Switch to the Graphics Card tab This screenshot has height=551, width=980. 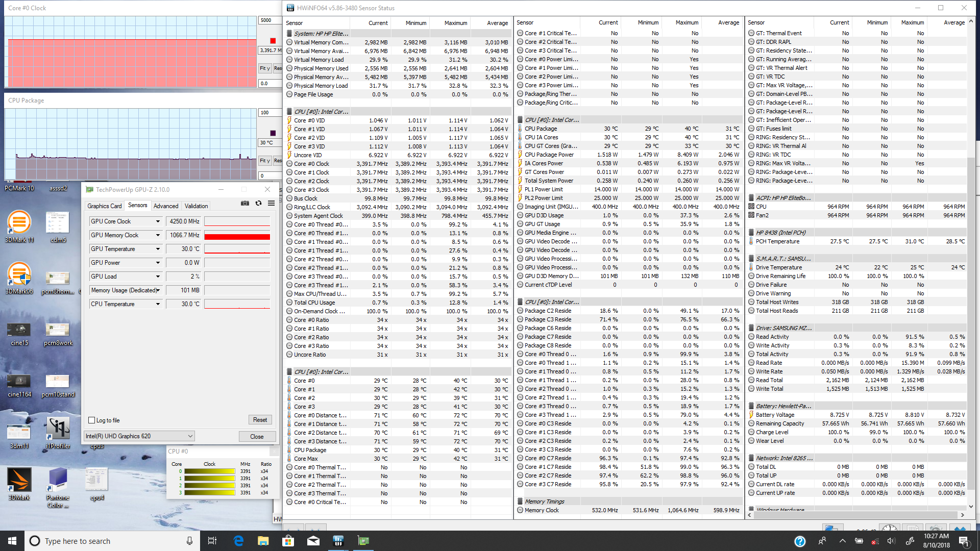tap(105, 206)
